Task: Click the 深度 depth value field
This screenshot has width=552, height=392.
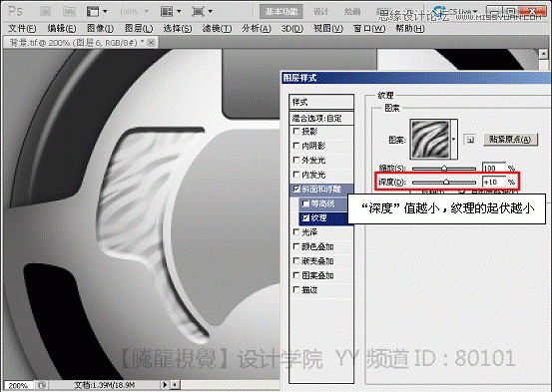Action: [494, 182]
